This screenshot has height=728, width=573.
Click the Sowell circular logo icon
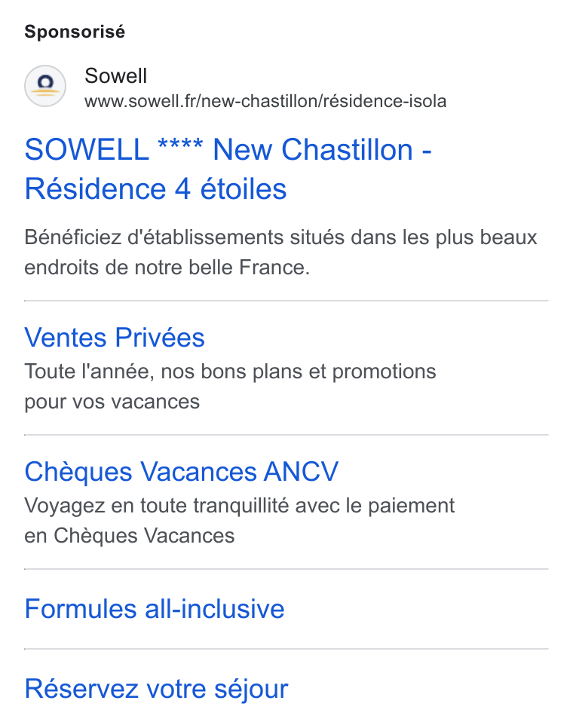click(x=45, y=86)
